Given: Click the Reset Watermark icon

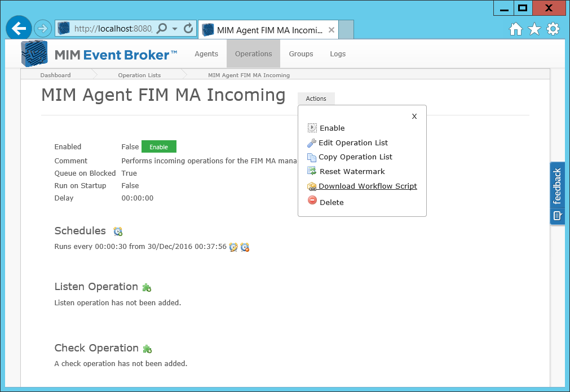Looking at the screenshot, I should [x=312, y=171].
